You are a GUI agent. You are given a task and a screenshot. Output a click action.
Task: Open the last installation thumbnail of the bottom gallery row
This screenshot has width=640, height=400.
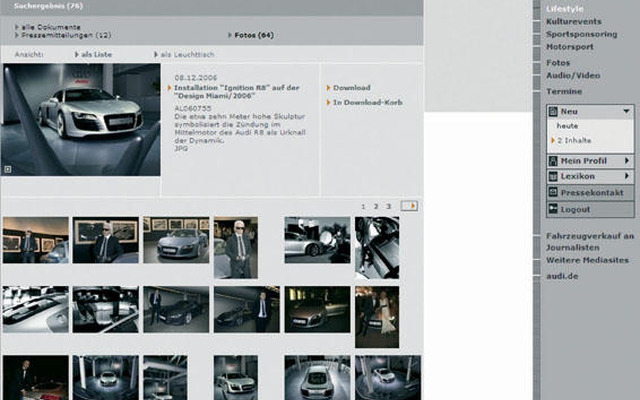(x=388, y=378)
